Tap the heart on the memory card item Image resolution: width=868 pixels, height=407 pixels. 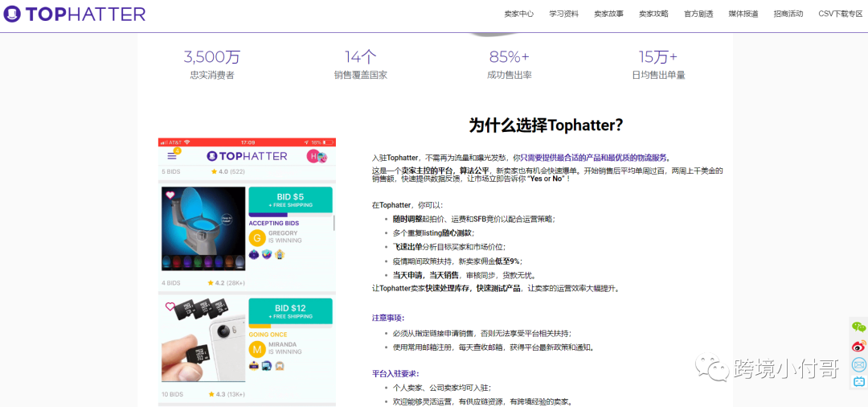pos(170,306)
